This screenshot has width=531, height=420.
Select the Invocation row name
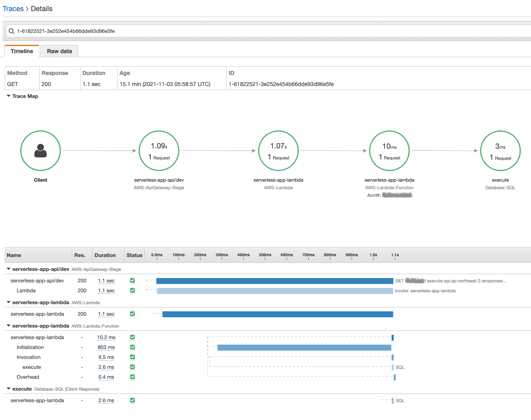point(29,357)
